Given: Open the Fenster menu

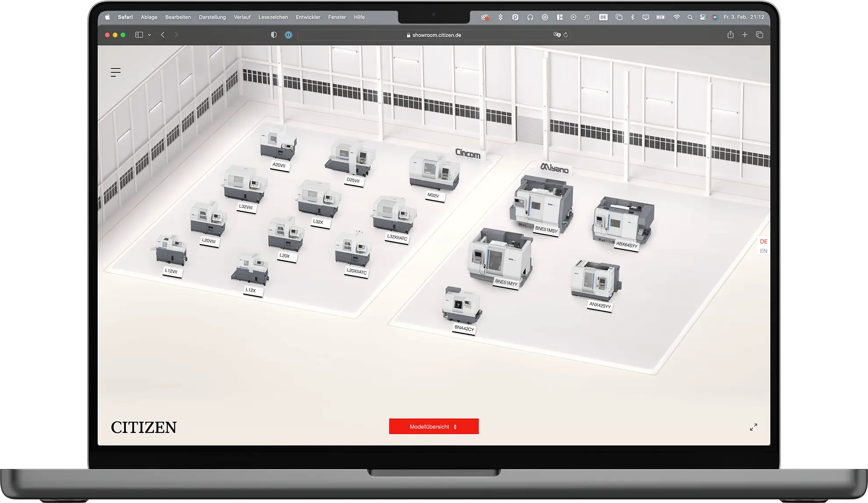Looking at the screenshot, I should [337, 17].
